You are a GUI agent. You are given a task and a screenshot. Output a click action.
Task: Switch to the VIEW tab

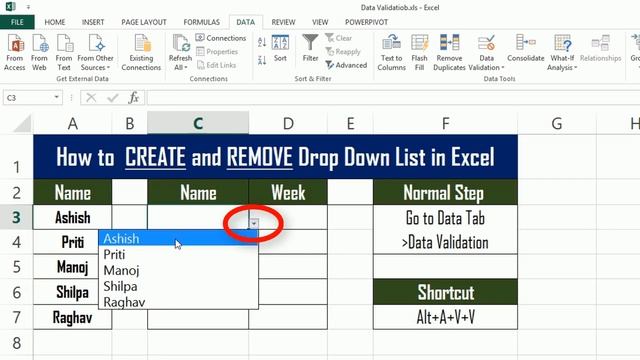320,22
